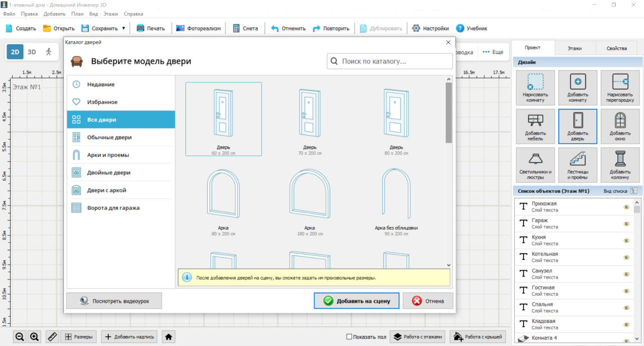Screen dimensions: 644x346
Task: Enable the Показать пол checkbox
Action: point(349,337)
